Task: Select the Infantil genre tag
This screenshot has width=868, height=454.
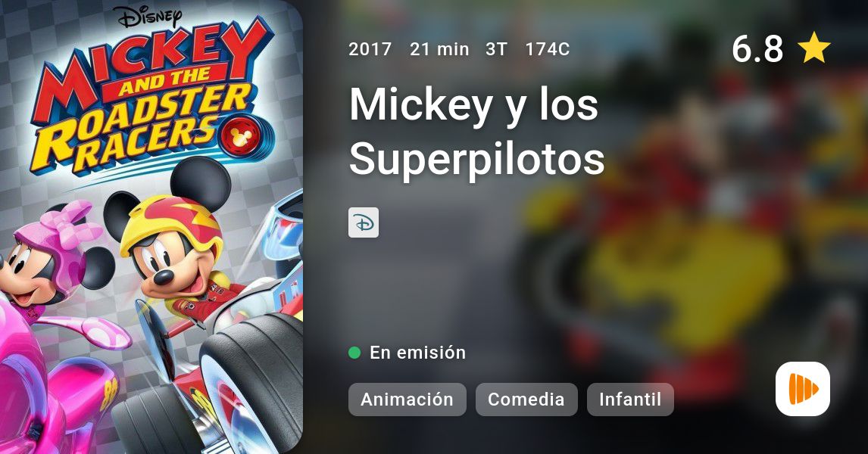Action: [x=630, y=400]
